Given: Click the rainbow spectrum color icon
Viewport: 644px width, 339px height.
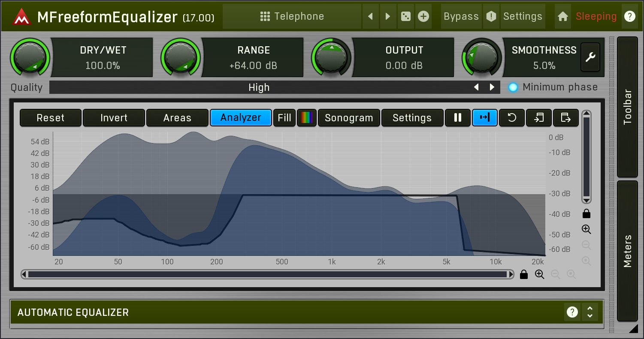Looking at the screenshot, I should (x=307, y=117).
